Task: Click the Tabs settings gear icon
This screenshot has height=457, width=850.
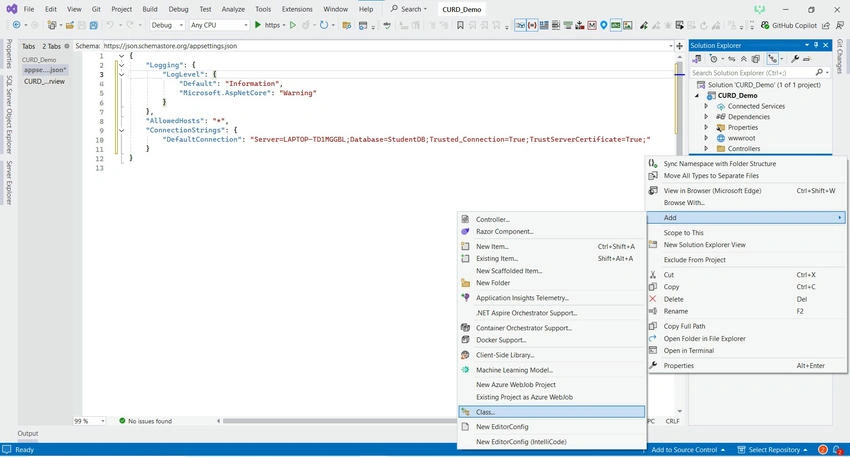Action: pos(67,46)
